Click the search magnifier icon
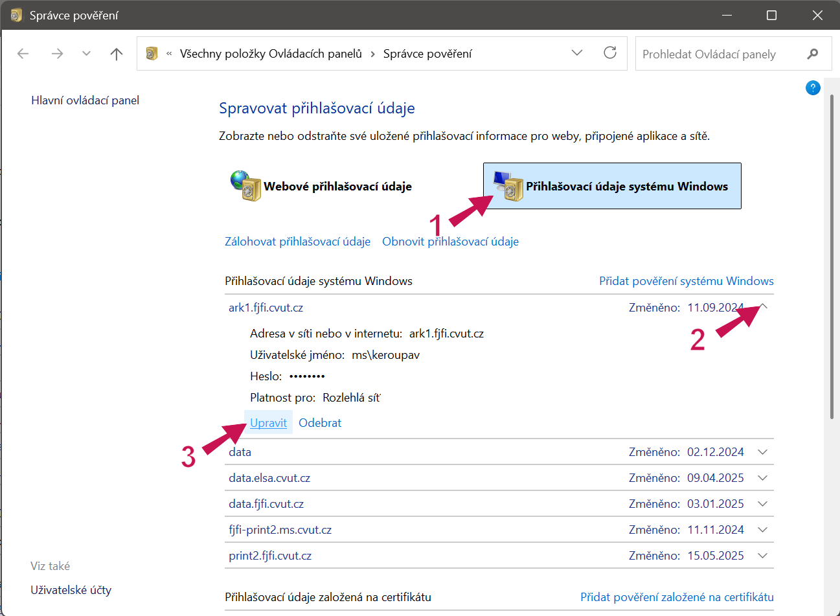This screenshot has height=616, width=840. pos(813,54)
